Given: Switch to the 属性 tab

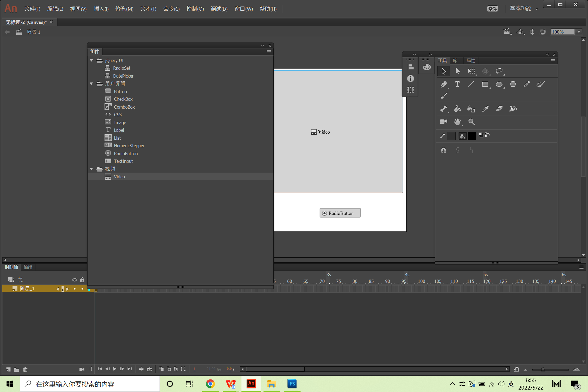Looking at the screenshot, I should click(x=471, y=60).
